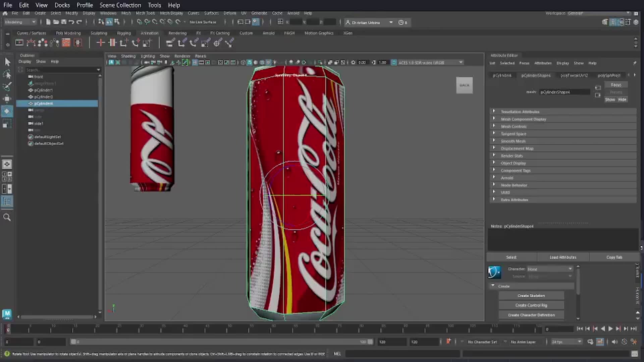This screenshot has width=644, height=362.
Task: Click the Undo icon in the top toolbar
Action: tap(71, 22)
